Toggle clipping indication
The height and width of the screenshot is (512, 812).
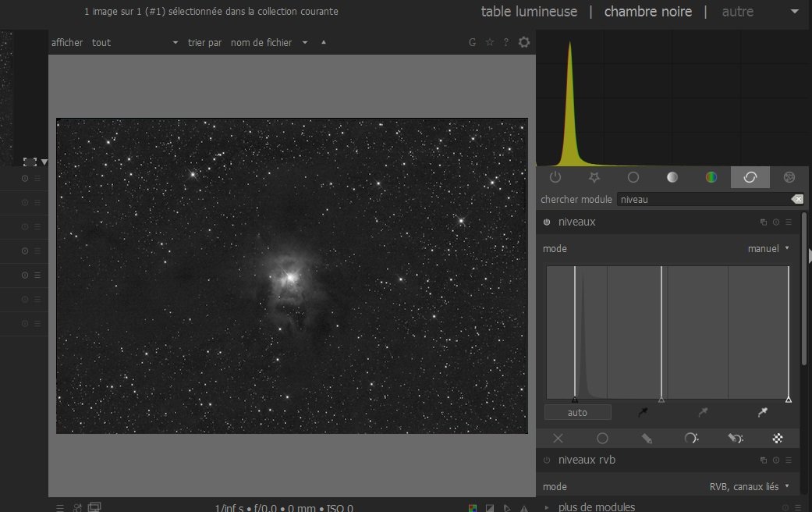coord(489,508)
